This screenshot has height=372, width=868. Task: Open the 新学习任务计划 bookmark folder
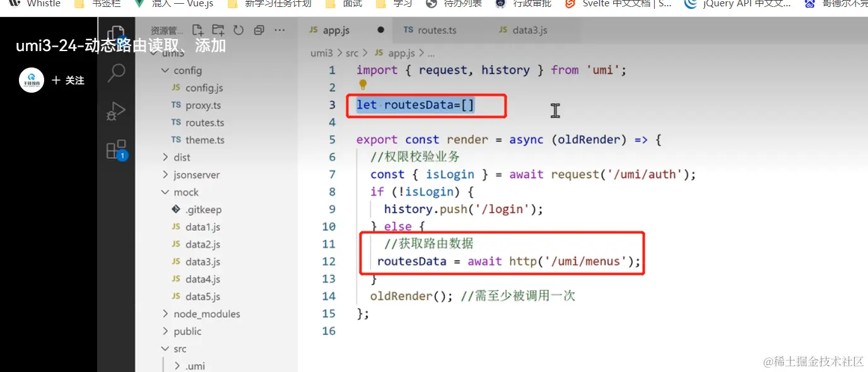[269, 4]
